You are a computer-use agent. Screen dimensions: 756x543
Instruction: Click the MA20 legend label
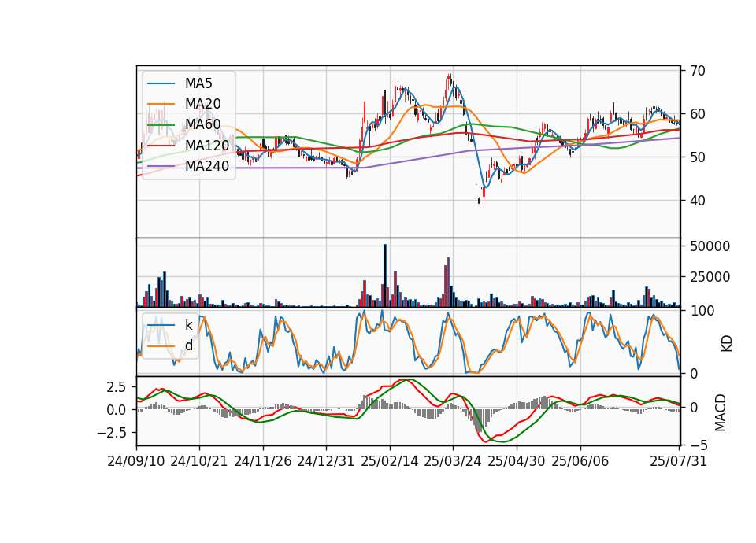[x=202, y=104]
